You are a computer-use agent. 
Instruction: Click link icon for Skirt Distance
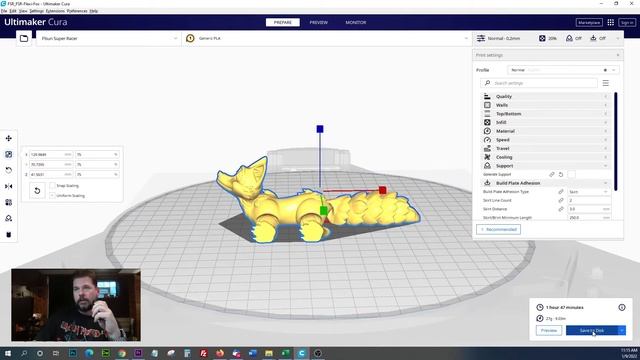tap(561, 209)
